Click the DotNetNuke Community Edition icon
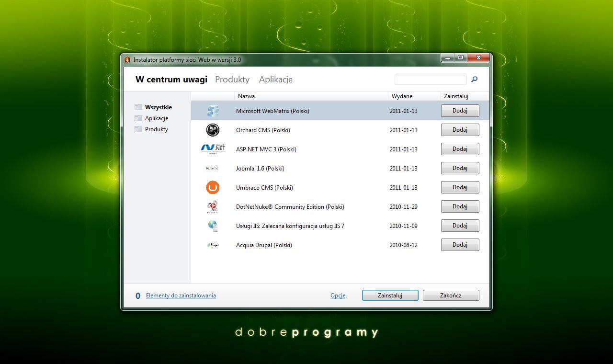The height and width of the screenshot is (364, 613). [x=212, y=206]
